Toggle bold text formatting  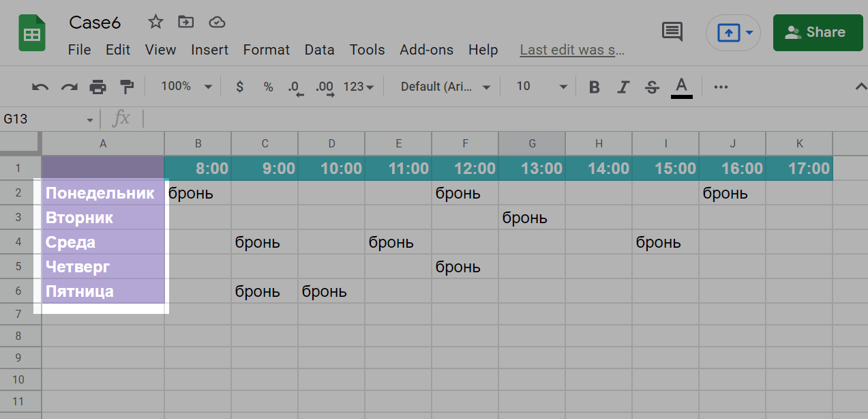(595, 87)
